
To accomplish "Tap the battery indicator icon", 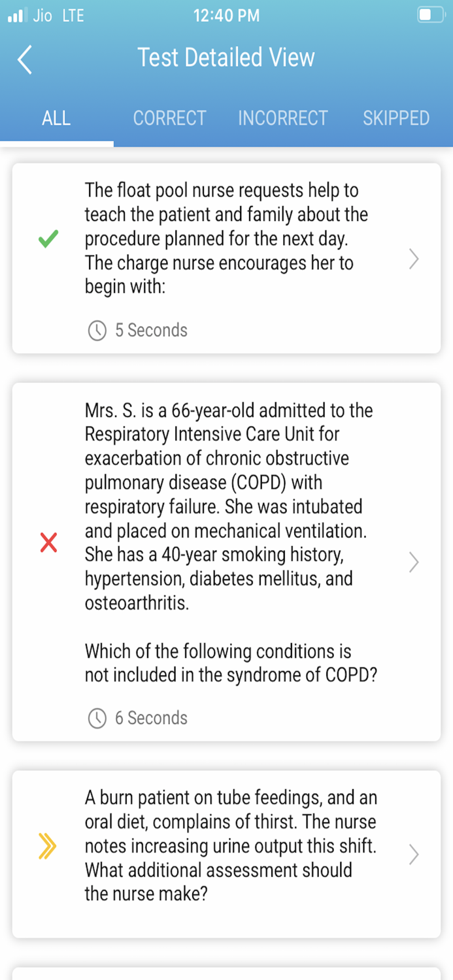I will click(x=430, y=14).
